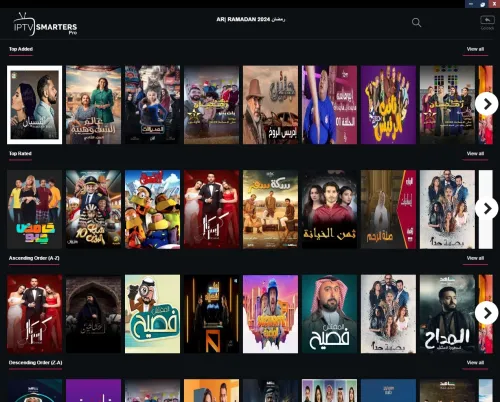
Task: Open the pink poster with man in blue shirt
Action: (329, 105)
